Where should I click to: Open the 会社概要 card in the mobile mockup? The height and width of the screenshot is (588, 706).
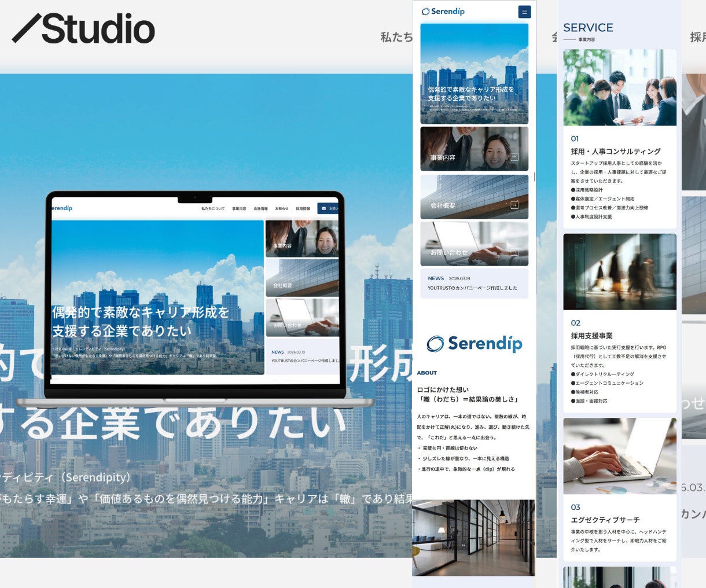tap(475, 197)
